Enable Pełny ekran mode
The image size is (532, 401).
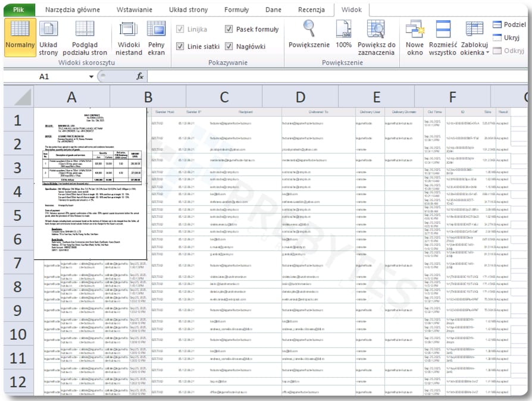pos(156,37)
